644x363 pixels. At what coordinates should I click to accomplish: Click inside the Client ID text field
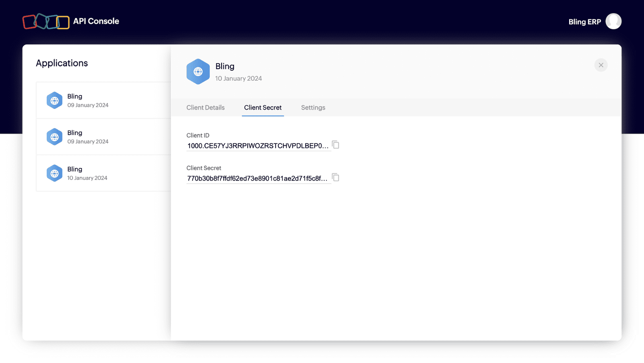pos(258,146)
